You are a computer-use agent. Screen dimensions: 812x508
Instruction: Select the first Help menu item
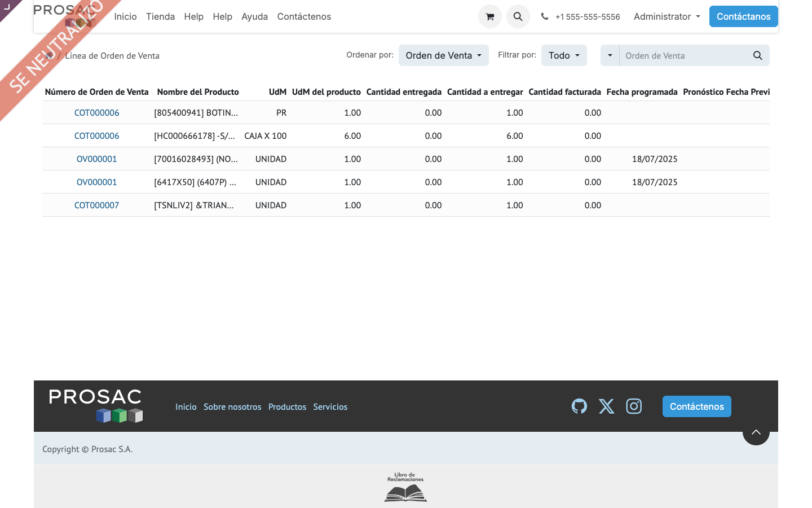(193, 16)
